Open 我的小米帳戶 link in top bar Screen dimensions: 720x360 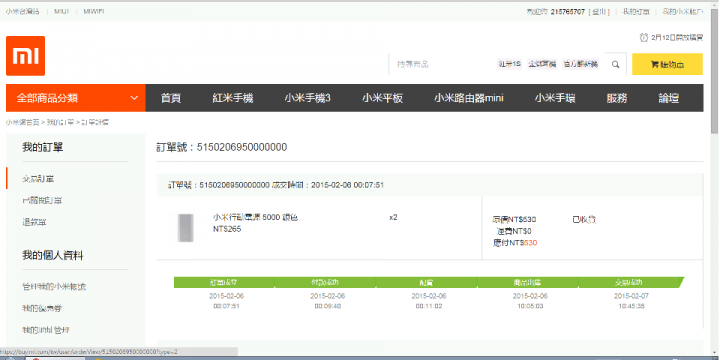[x=682, y=11]
